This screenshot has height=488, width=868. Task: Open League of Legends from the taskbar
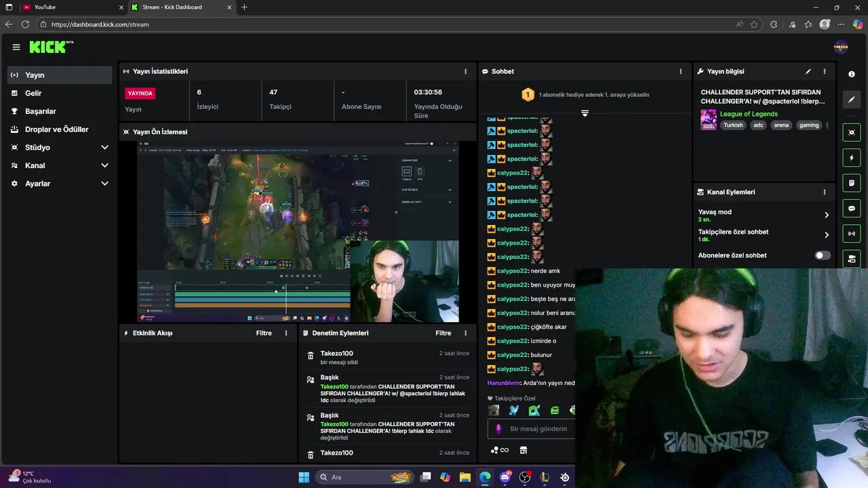click(545, 477)
